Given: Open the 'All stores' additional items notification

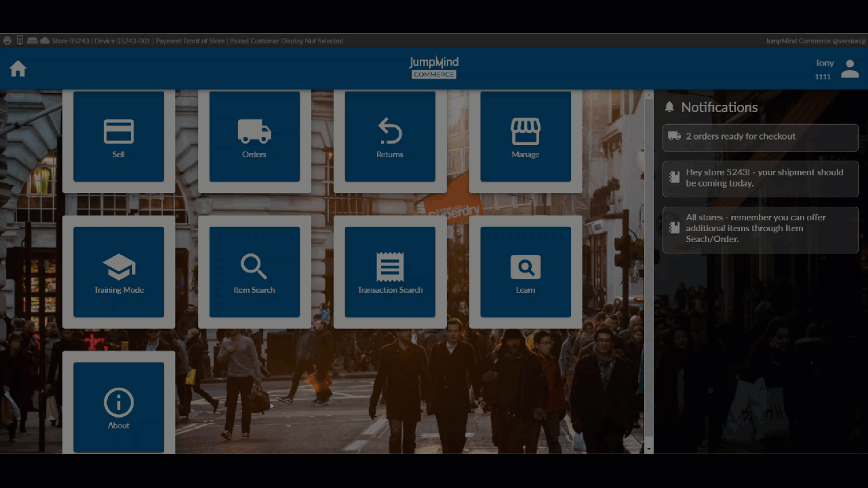Looking at the screenshot, I should pos(760,229).
